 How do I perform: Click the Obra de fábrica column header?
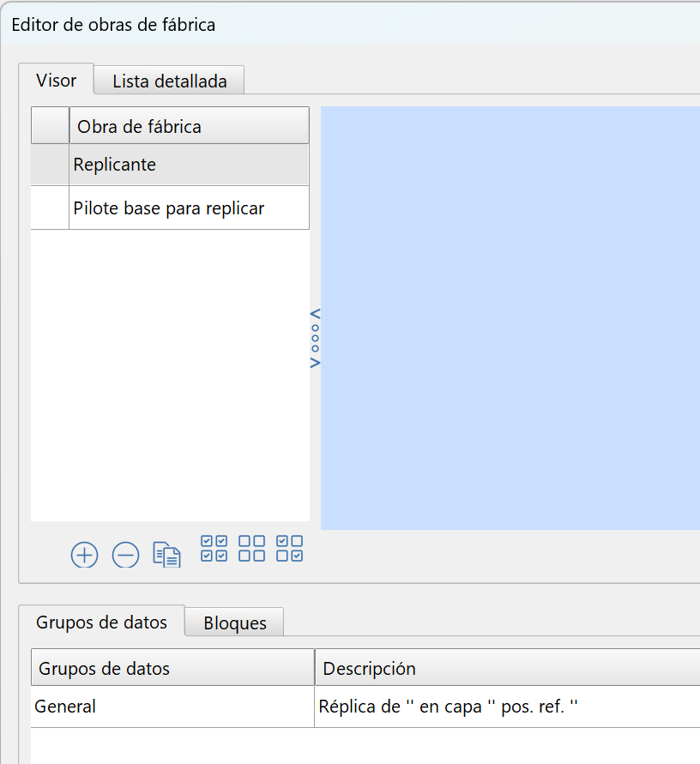pos(189,127)
